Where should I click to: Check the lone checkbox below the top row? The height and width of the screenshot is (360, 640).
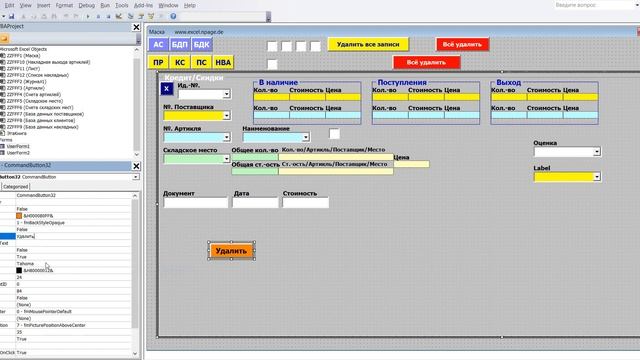pyautogui.click(x=272, y=64)
